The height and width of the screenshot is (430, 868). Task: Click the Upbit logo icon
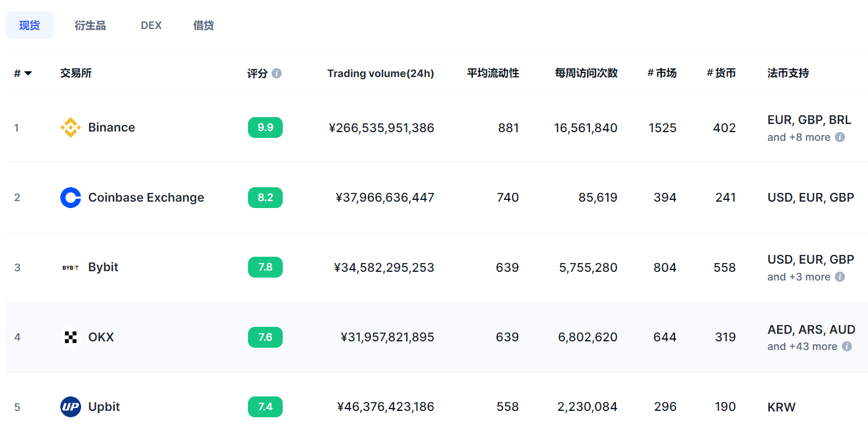pos(71,407)
